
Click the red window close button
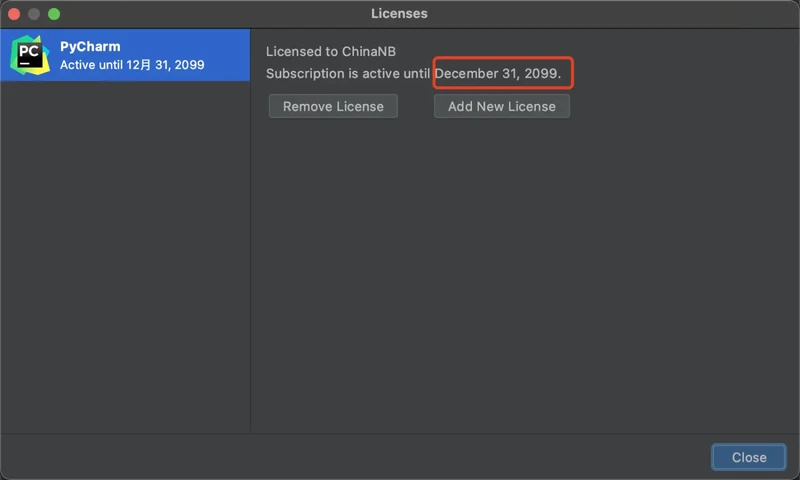pos(14,14)
